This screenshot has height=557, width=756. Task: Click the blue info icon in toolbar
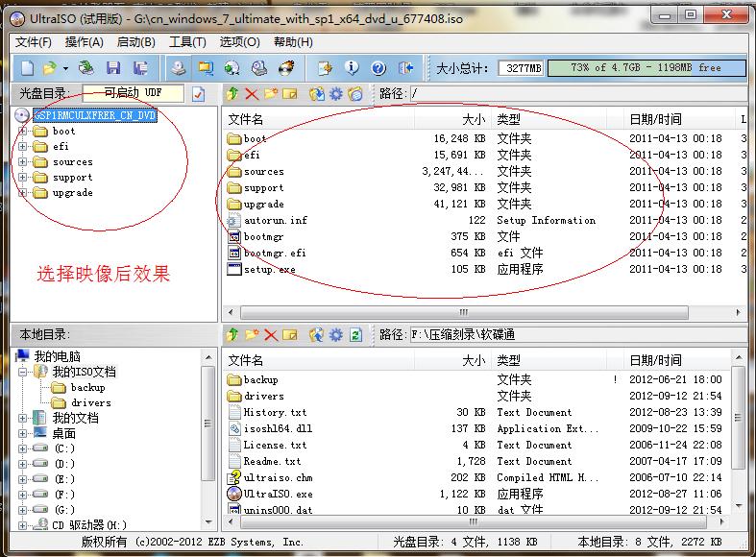tap(352, 68)
